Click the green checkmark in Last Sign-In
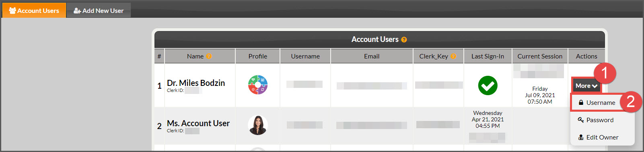The image size is (644, 152). [488, 85]
